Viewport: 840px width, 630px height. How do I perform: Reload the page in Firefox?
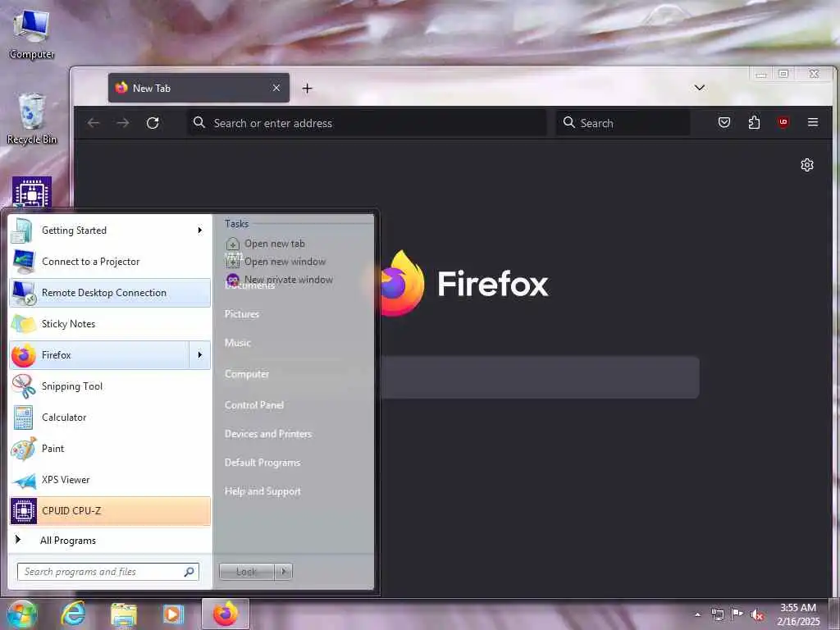(153, 123)
